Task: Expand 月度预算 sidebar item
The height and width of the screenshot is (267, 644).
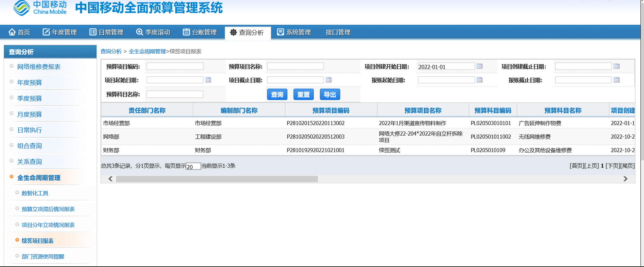Action: pos(30,114)
